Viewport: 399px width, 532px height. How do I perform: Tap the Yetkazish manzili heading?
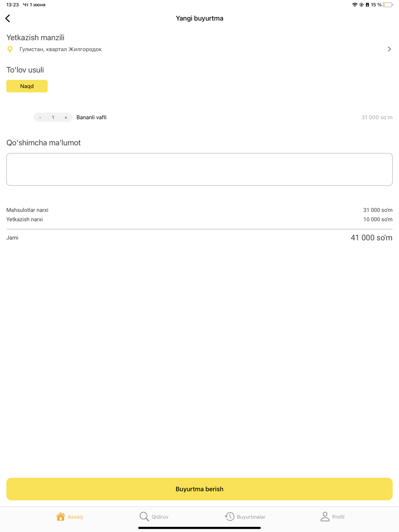35,37
